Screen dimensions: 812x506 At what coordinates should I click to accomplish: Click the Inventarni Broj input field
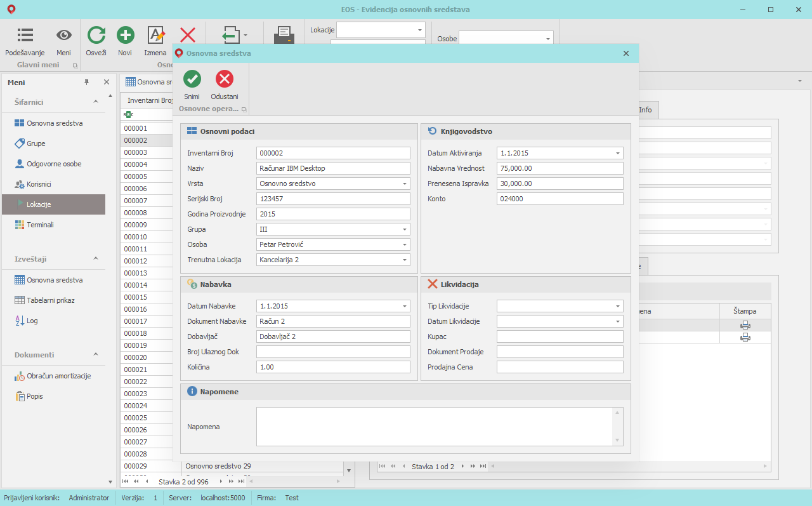click(333, 153)
